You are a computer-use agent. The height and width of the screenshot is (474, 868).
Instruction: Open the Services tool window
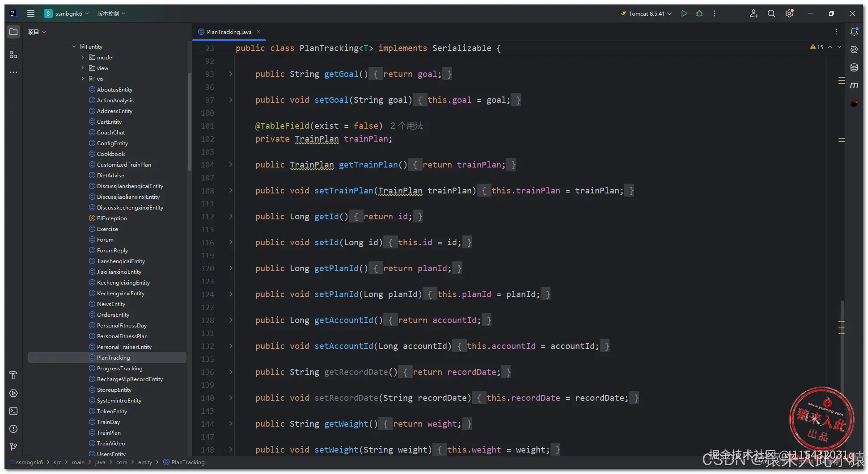point(13,393)
